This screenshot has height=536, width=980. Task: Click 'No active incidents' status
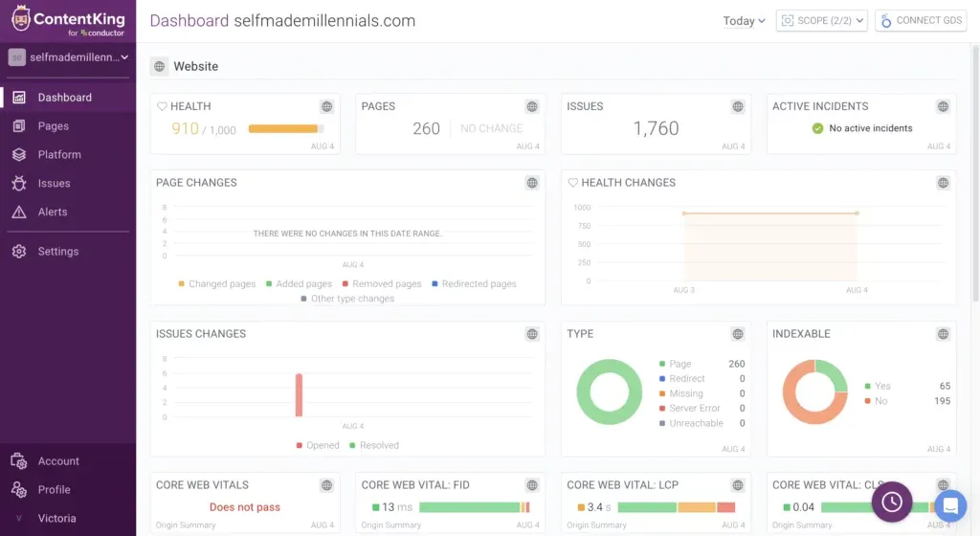point(862,128)
